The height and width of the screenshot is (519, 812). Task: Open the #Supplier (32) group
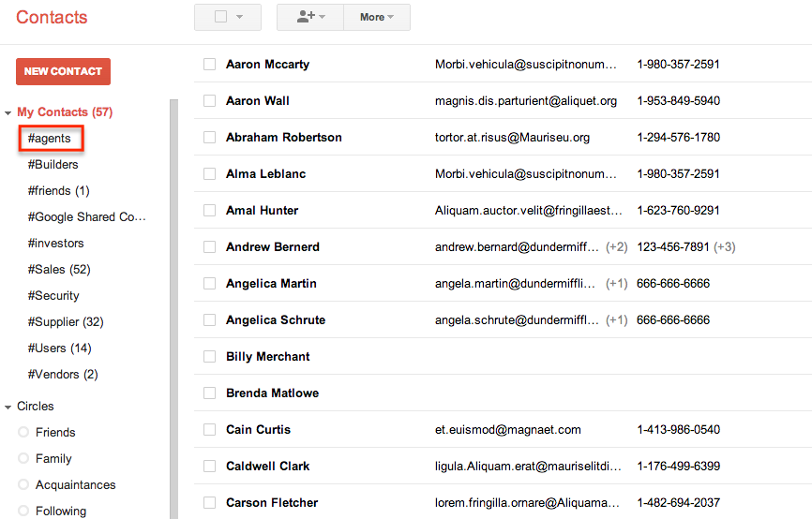[x=66, y=322]
